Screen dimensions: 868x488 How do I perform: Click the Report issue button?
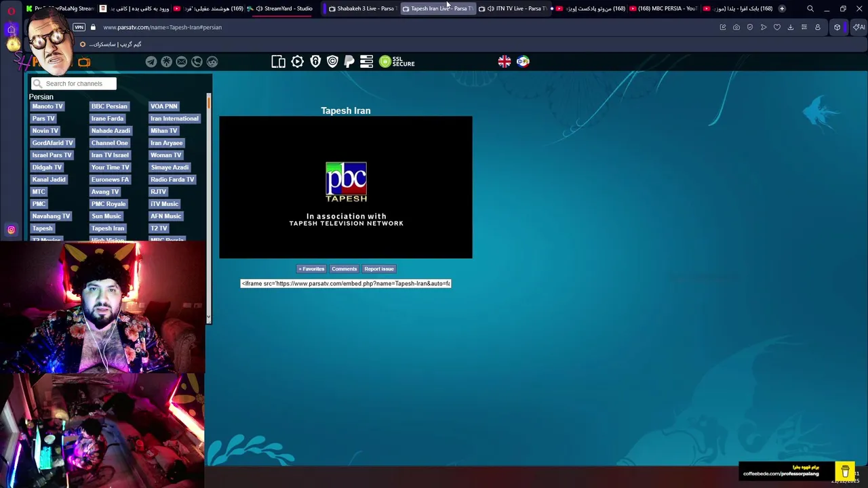(x=378, y=269)
